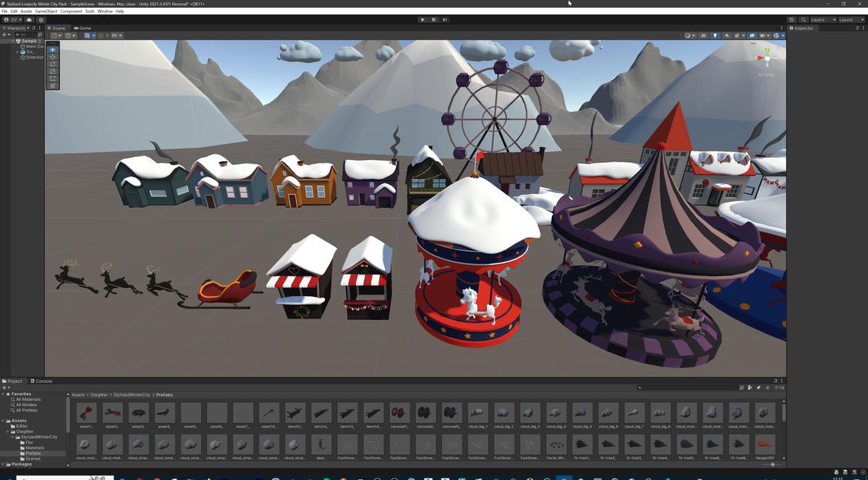Toggle scene effects skybox and fog

click(x=738, y=35)
